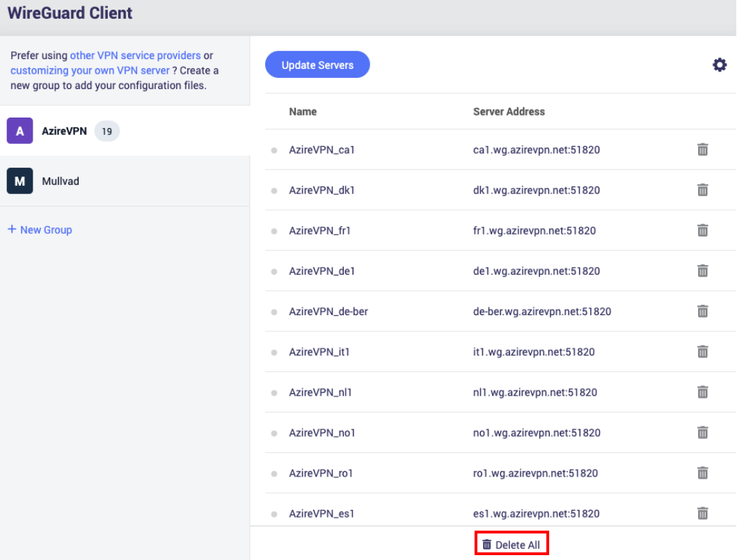This screenshot has height=560, width=737.
Task: Select the AzireVPN_de-ber row name
Action: pos(328,312)
